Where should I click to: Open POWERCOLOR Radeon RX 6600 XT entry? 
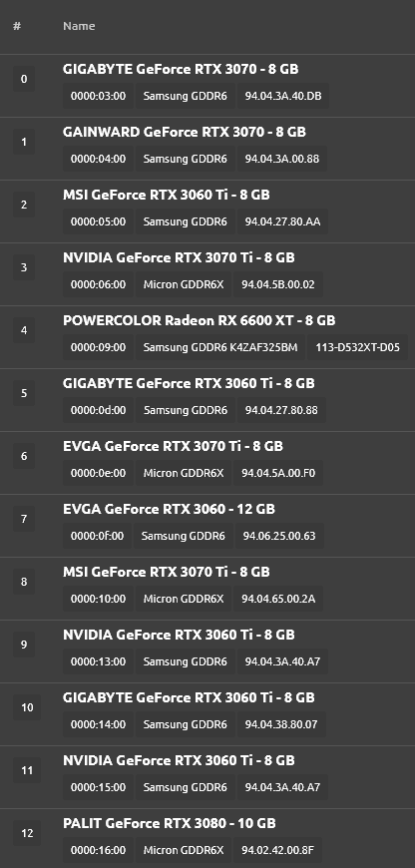point(199,320)
